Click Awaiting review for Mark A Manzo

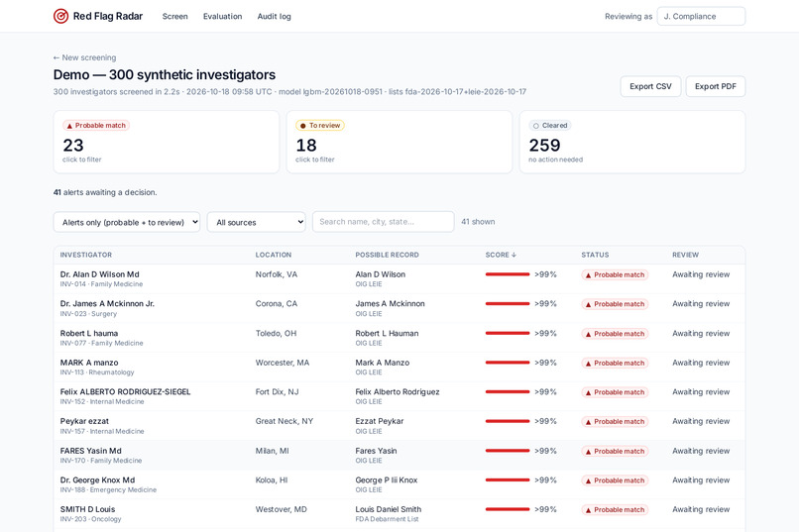[701, 363]
